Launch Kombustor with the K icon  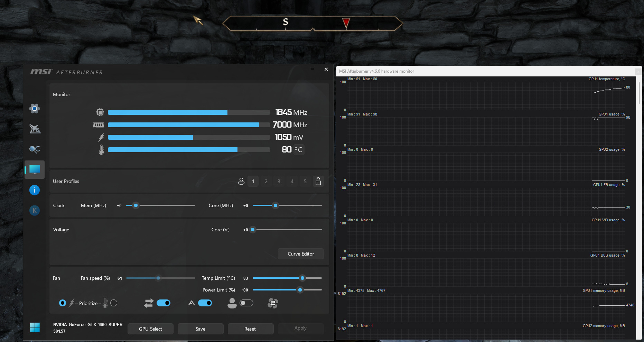coord(35,210)
